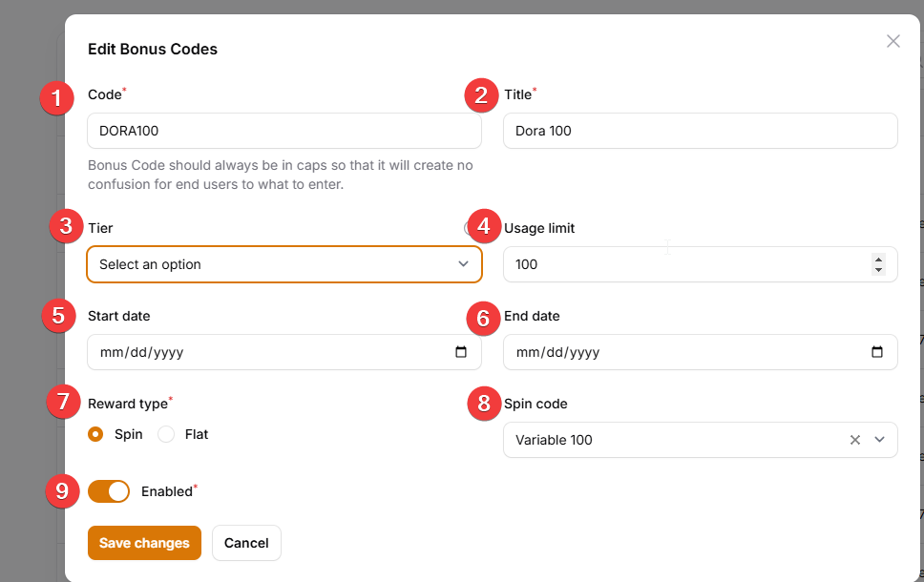Click into the Title field Dora 100

click(x=700, y=131)
